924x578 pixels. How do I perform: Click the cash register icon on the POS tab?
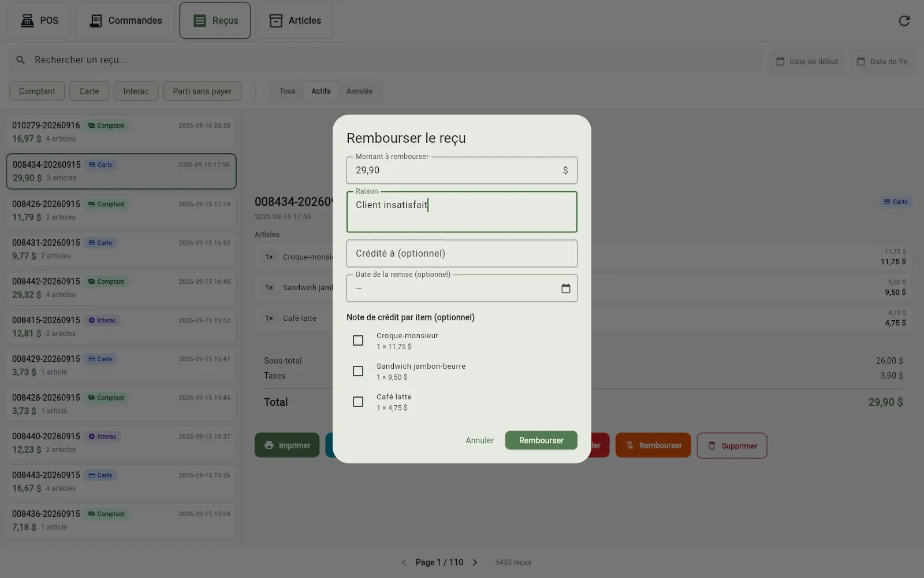27,21
